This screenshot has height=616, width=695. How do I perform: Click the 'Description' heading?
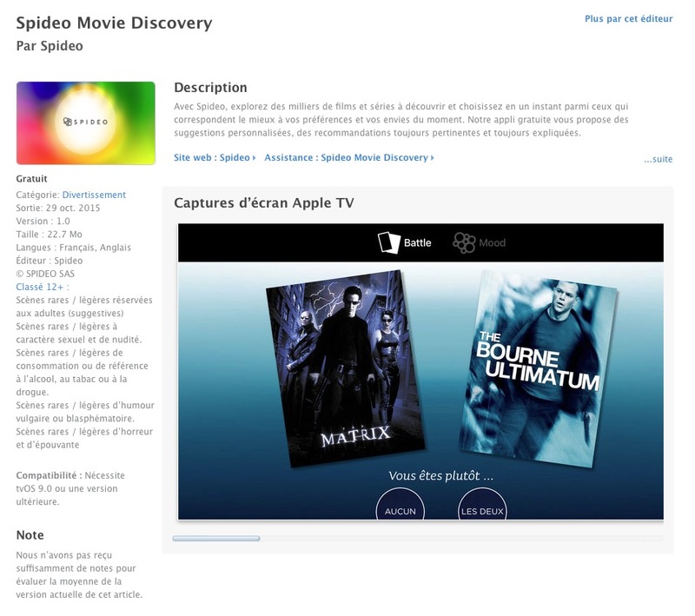point(210,87)
